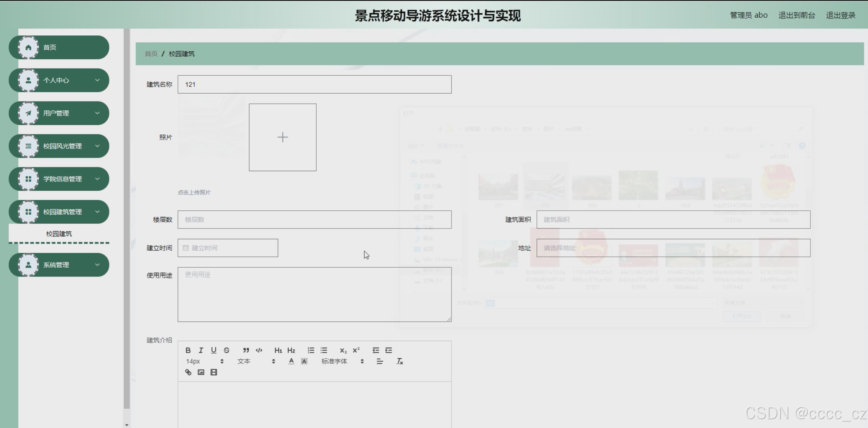Click the clear formatting icon

pos(400,361)
